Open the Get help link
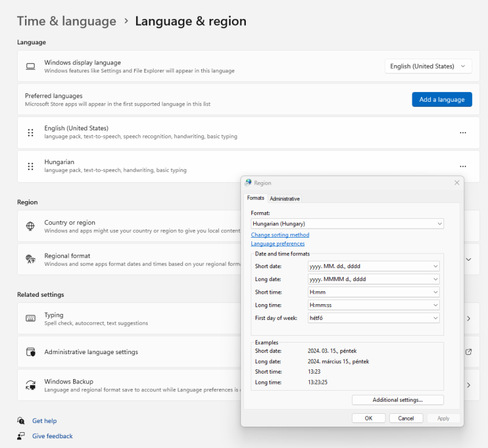 point(45,421)
